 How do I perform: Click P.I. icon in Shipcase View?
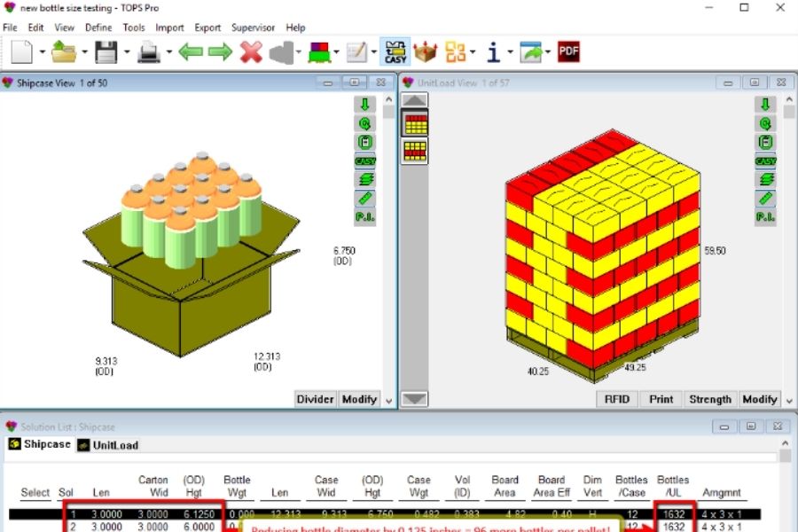[364, 217]
